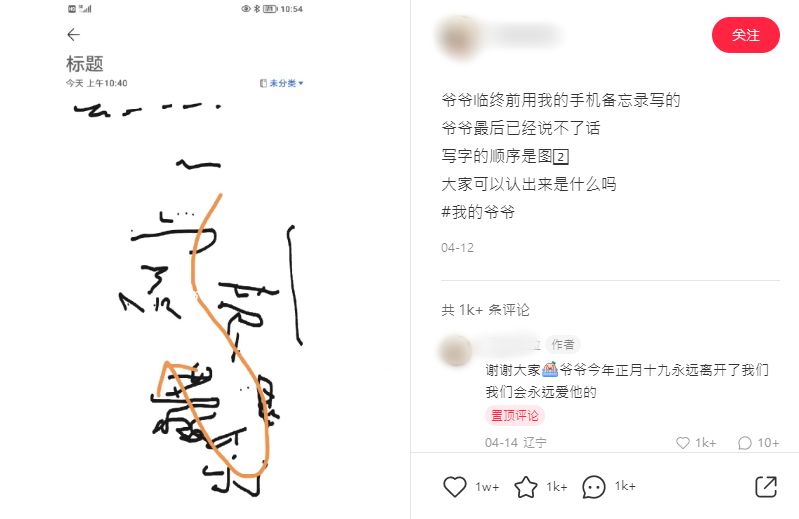Click the 置顶评论 pinned comment tag
The height and width of the screenshot is (519, 799).
(x=515, y=416)
